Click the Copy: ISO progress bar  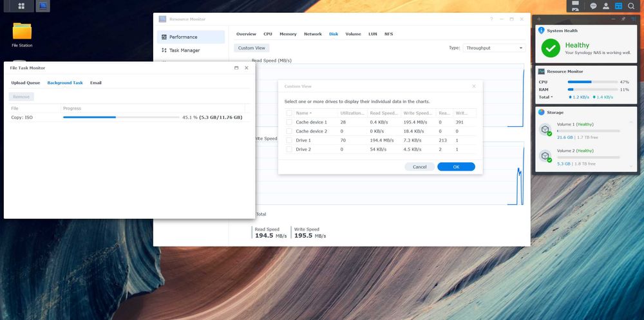coord(121,117)
